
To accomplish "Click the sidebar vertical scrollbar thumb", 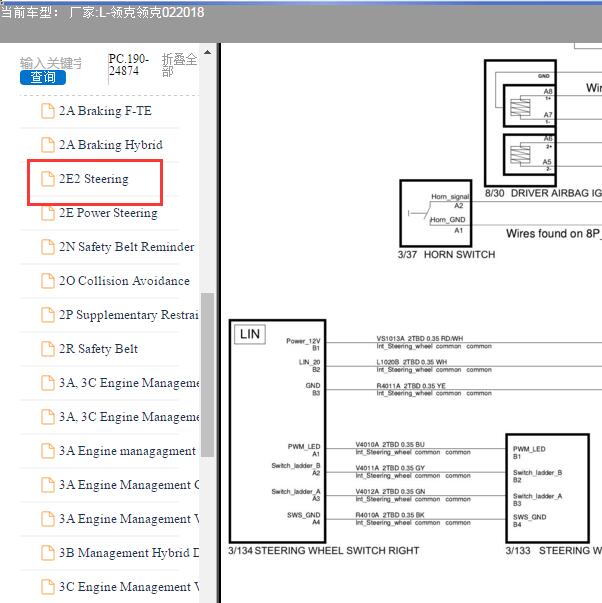I will click(x=207, y=375).
